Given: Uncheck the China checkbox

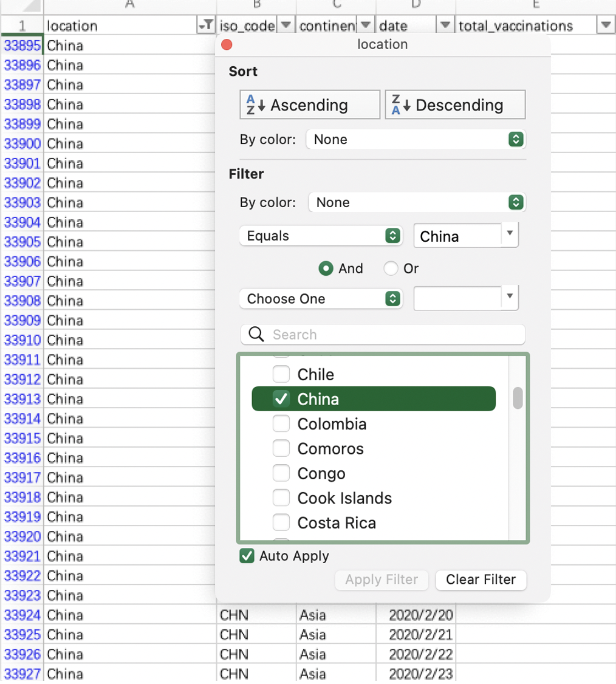Looking at the screenshot, I should point(281,399).
